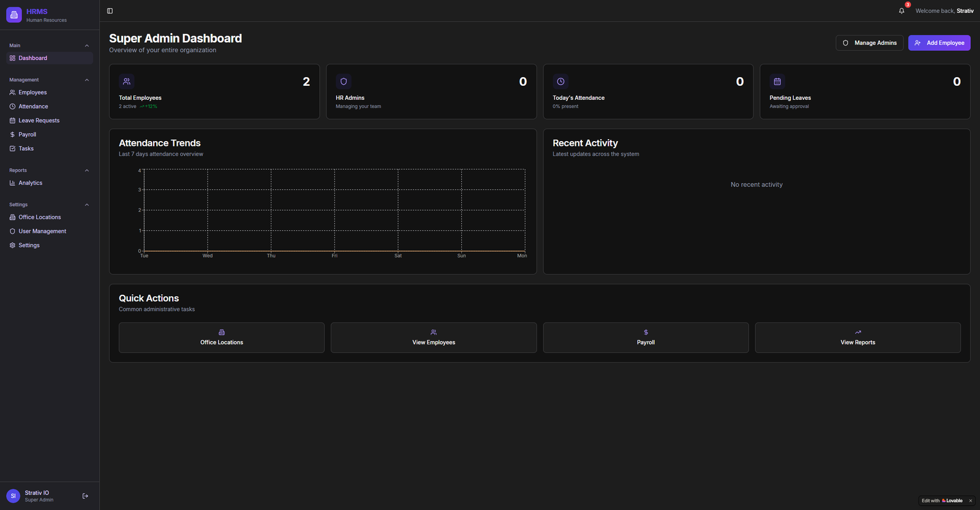
Task: Click the dollar icon in Payroll quick action
Action: coord(646,332)
